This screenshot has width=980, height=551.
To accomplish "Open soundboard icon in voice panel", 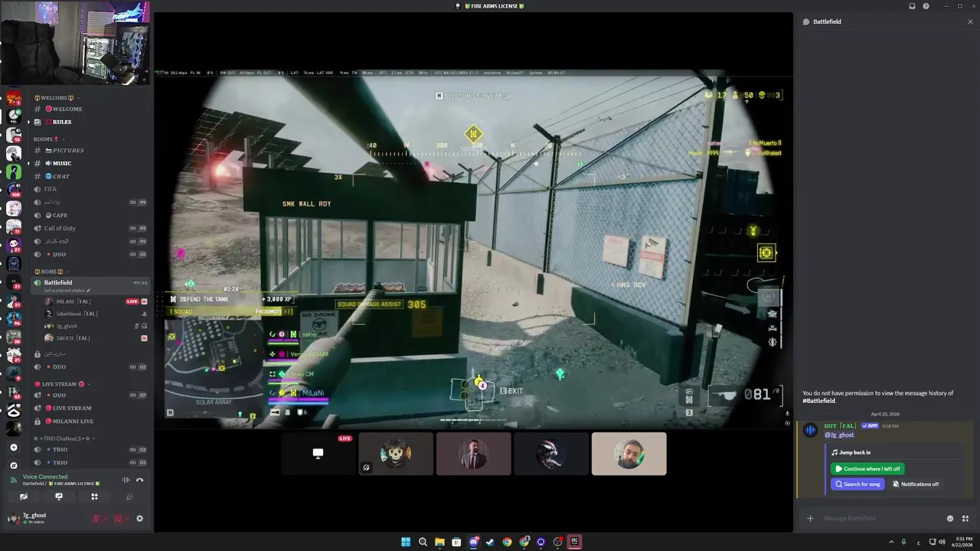I will (129, 497).
